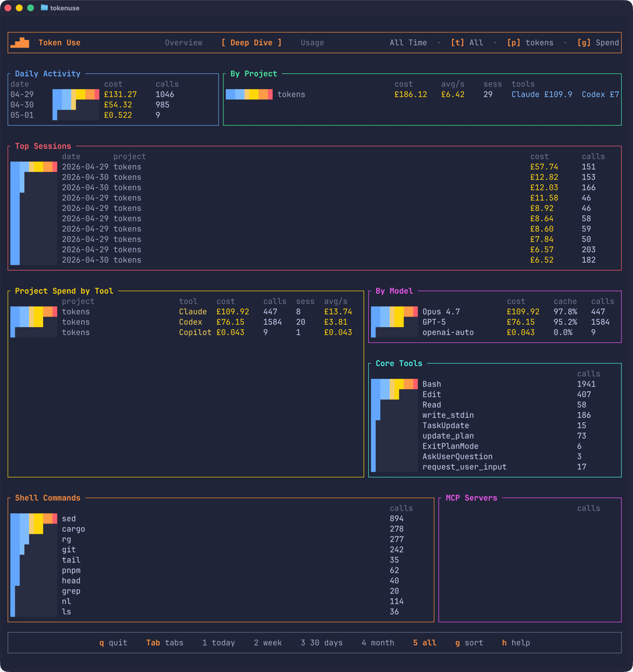Select the Read row in Core Tools
The width and height of the screenshot is (633, 672).
click(x=495, y=405)
